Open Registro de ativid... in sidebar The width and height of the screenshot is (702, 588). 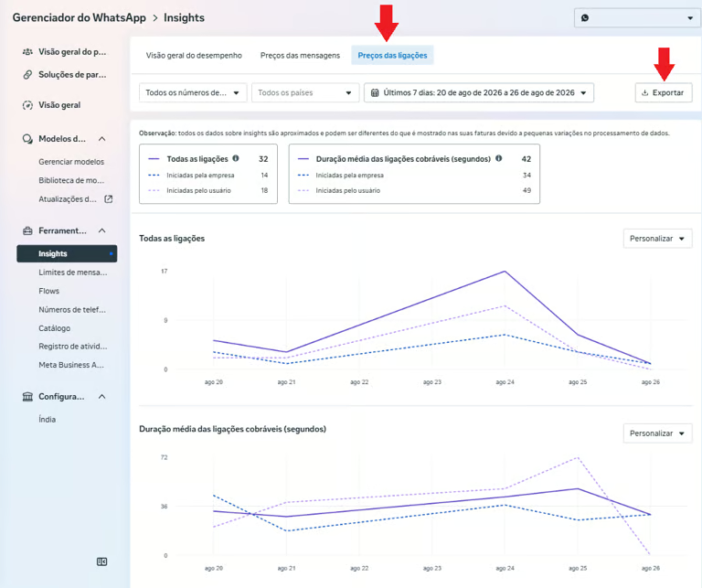click(x=73, y=347)
